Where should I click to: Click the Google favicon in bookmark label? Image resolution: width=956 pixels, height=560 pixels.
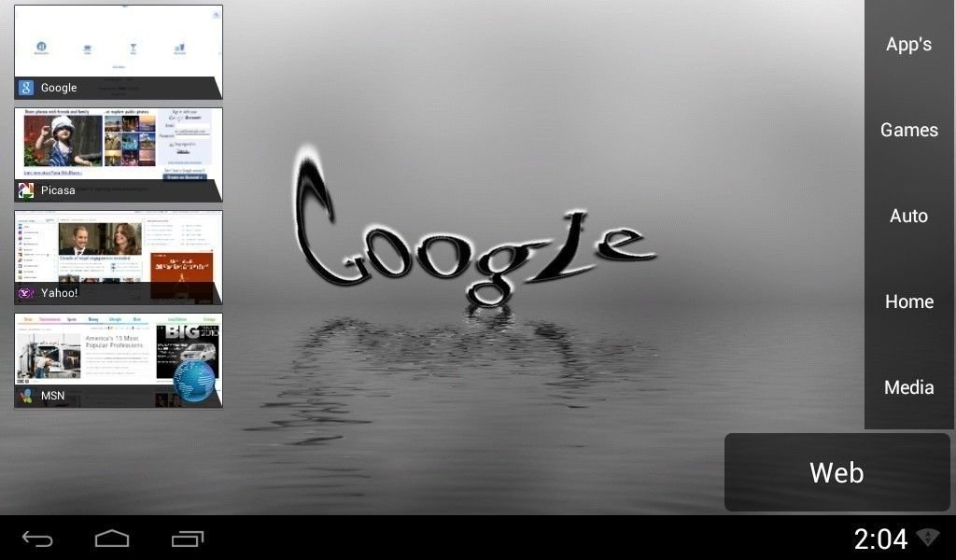tap(25, 88)
